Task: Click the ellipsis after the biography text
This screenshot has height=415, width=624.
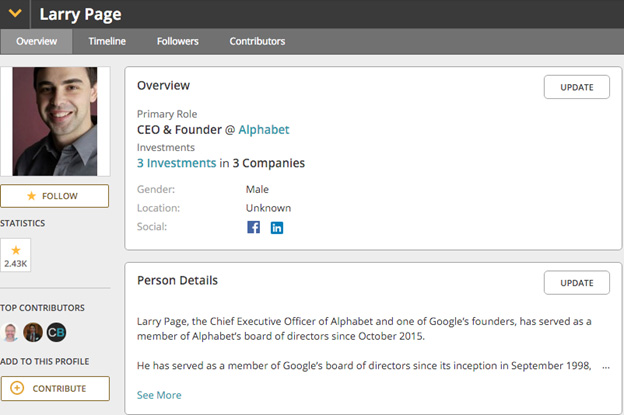Action: [x=606, y=367]
